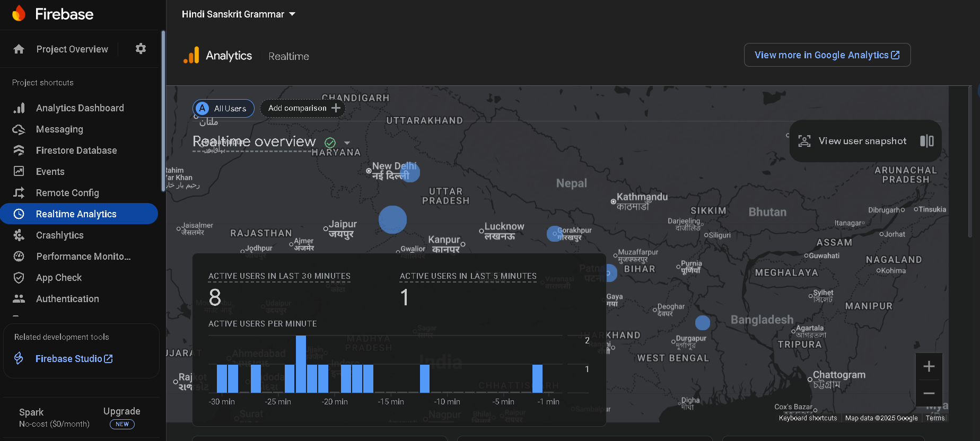This screenshot has height=441, width=980.
Task: Open project settings gear icon
Action: coord(141,49)
